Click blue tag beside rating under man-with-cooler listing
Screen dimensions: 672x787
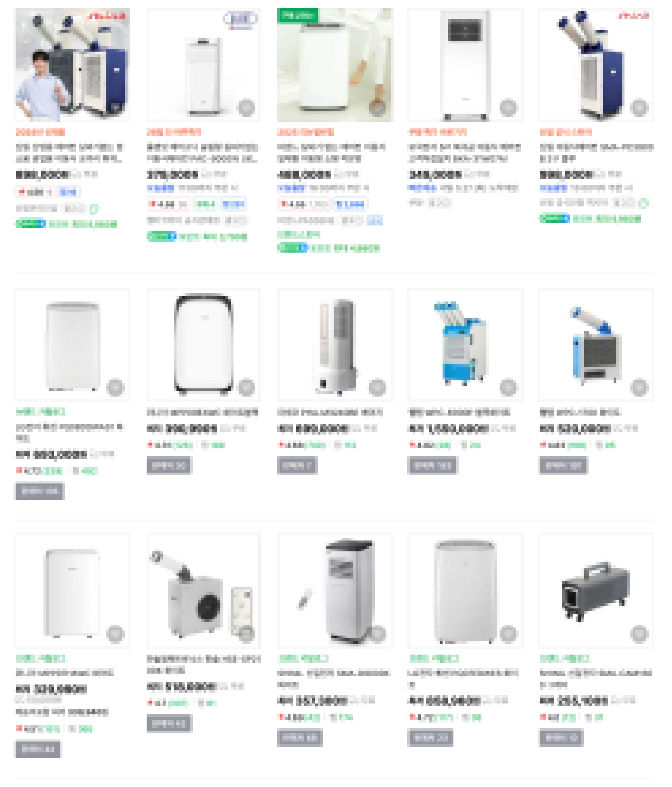pos(68,192)
